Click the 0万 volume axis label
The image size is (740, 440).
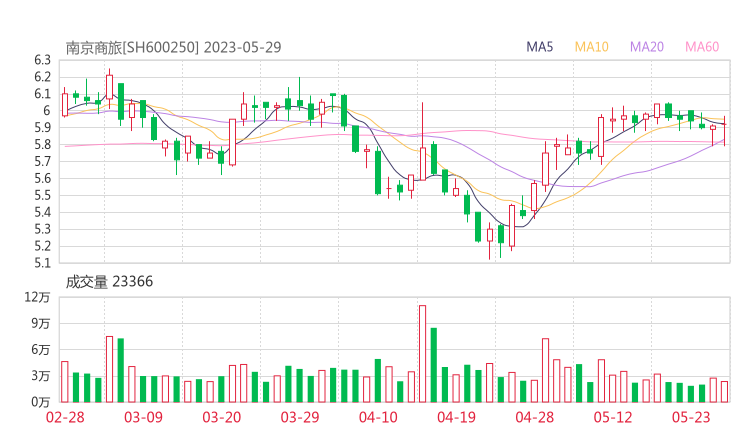pyautogui.click(x=41, y=402)
